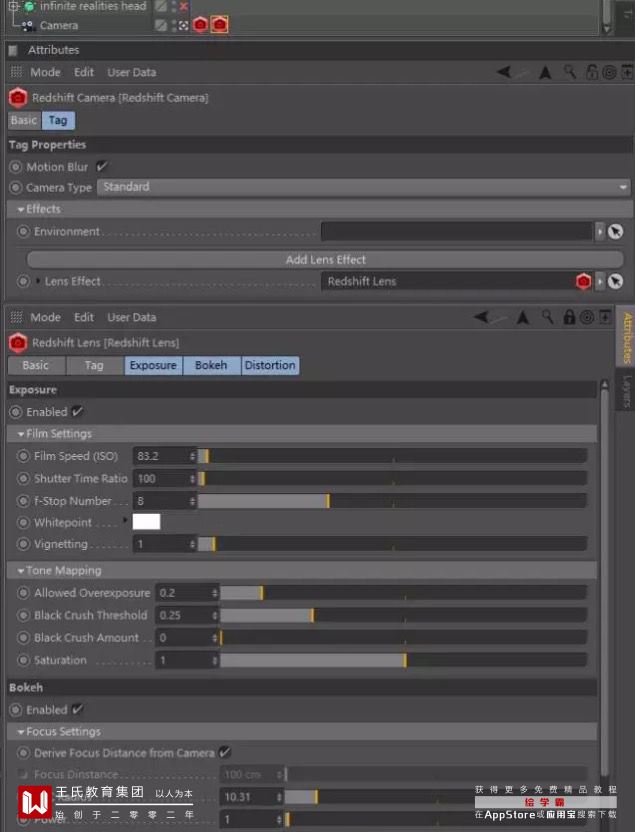The width and height of the screenshot is (635, 832).
Task: Click f-Stop Number animation dot
Action: tap(23, 501)
